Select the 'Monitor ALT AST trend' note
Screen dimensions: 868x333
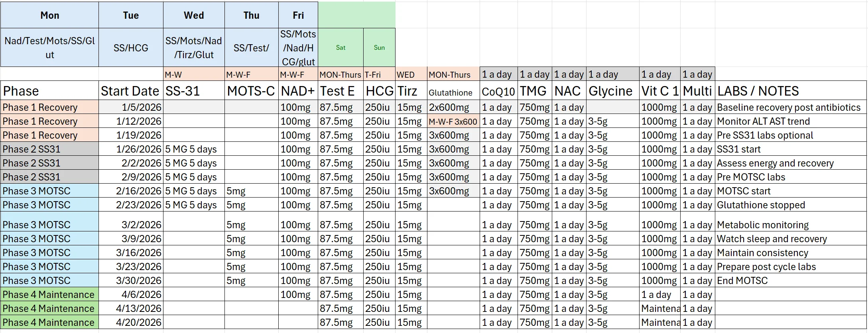click(x=791, y=121)
